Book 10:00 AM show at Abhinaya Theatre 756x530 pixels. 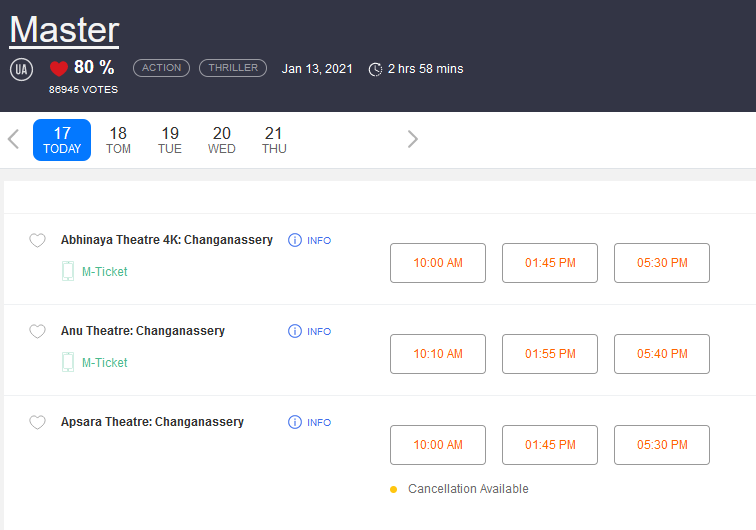(438, 263)
